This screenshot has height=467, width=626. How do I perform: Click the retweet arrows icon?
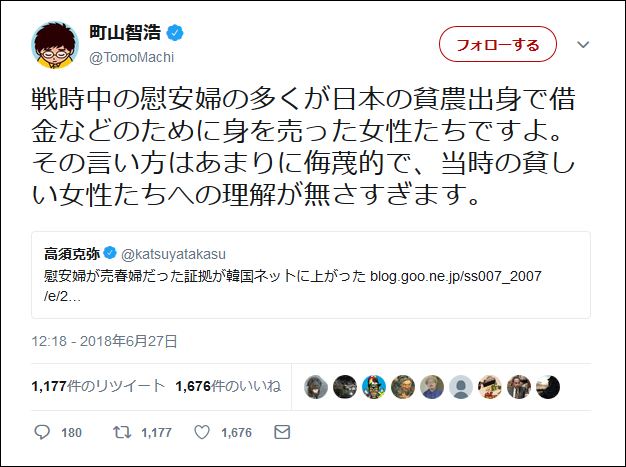[122, 432]
